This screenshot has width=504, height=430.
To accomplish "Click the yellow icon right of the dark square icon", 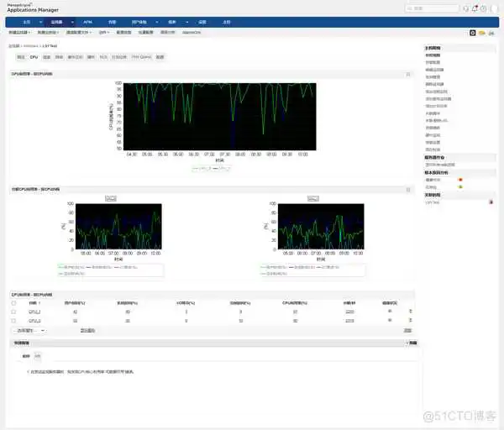I will coord(482,33).
